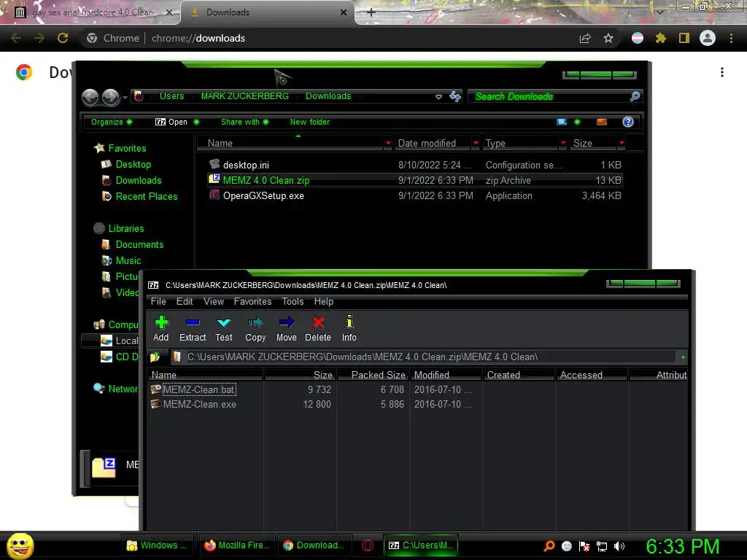This screenshot has height=560, width=747.
Task: Click the Explorer refresh icon
Action: click(x=455, y=97)
